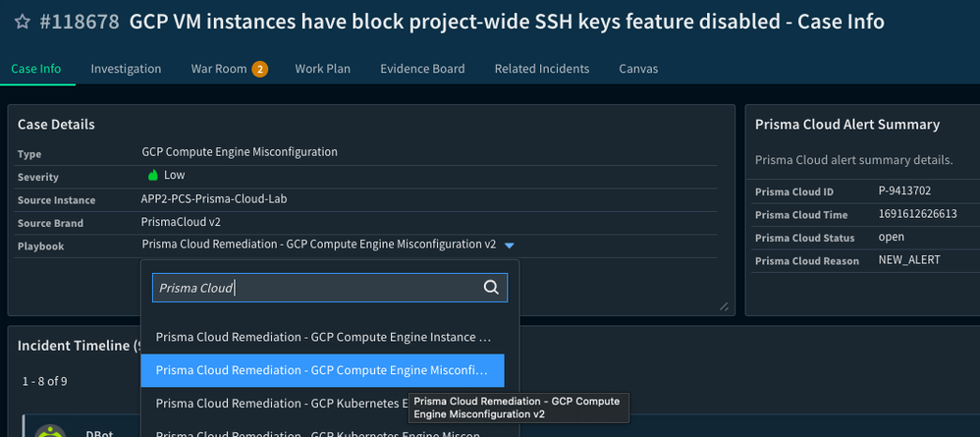Click the green Low severity icon
Viewport: 980px width, 437px height.
153,175
